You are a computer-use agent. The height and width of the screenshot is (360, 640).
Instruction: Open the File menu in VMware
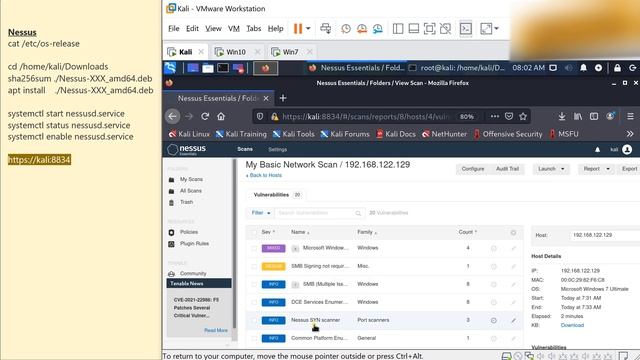click(x=173, y=29)
